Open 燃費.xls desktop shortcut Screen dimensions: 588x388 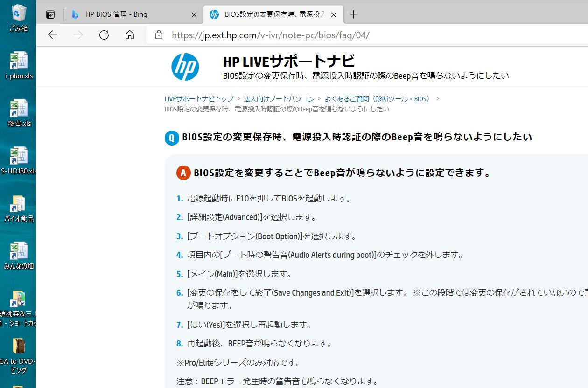[19, 113]
